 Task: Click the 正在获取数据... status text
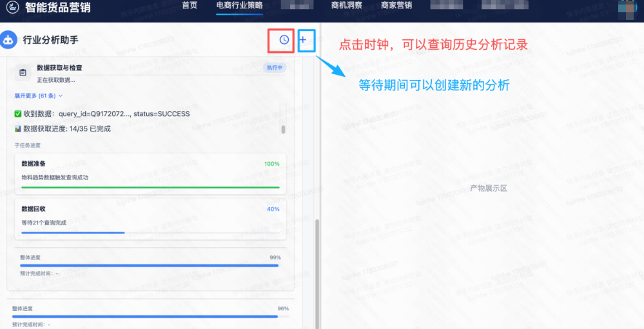56,80
